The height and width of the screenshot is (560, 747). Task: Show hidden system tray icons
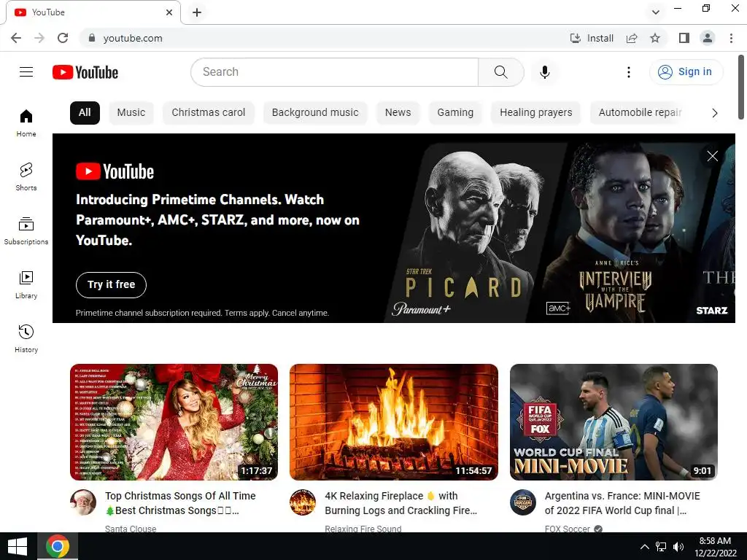click(644, 547)
